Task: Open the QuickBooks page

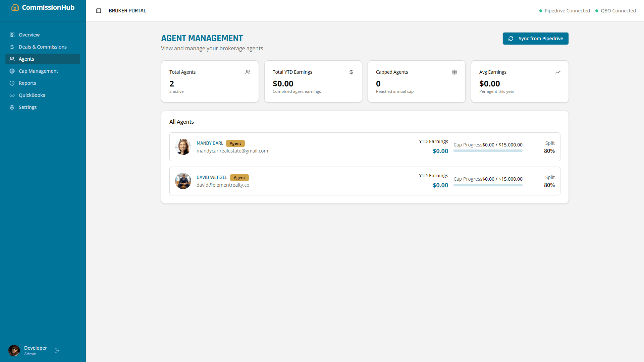Action: pos(43,95)
